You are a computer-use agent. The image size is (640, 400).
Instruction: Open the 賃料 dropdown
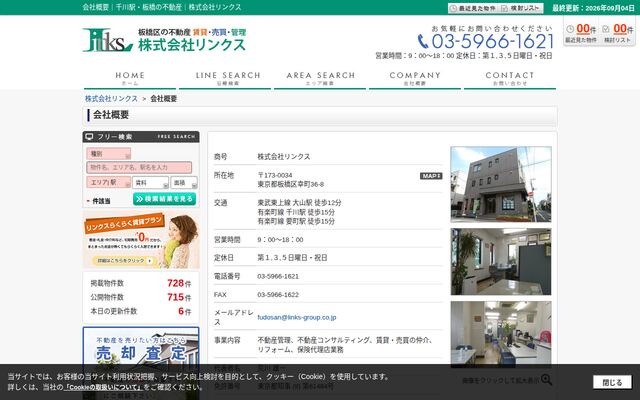coord(150,183)
